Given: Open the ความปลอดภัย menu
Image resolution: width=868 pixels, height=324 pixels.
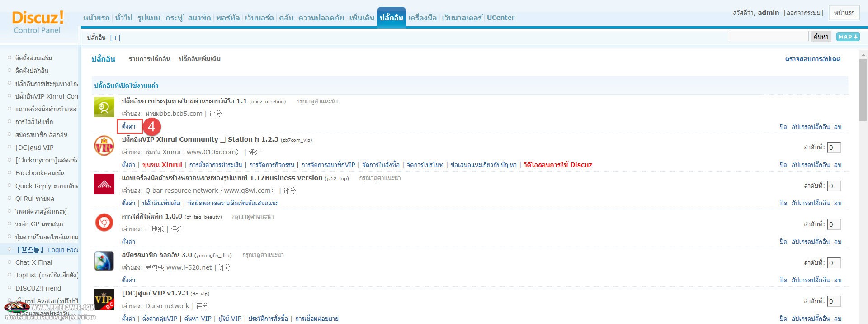Looking at the screenshot, I should point(321,18).
